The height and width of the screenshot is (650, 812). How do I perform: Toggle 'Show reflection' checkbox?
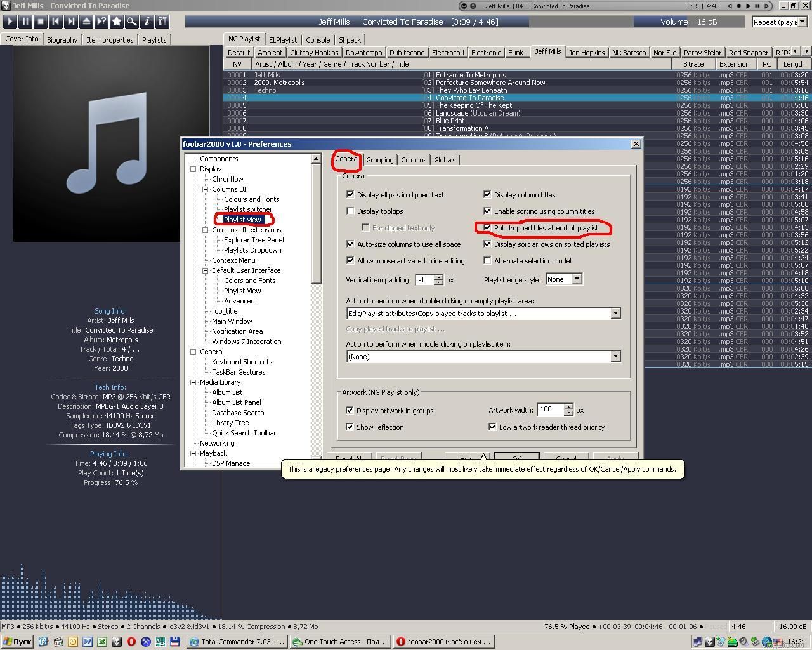[x=350, y=427]
